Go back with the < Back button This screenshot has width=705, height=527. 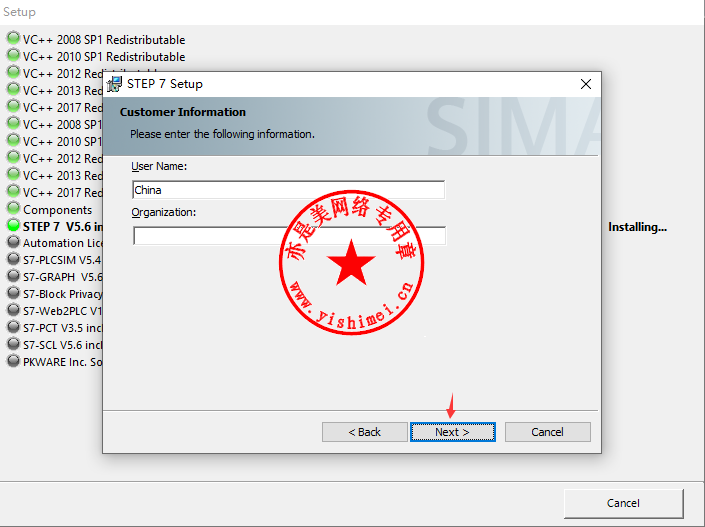[x=365, y=432]
